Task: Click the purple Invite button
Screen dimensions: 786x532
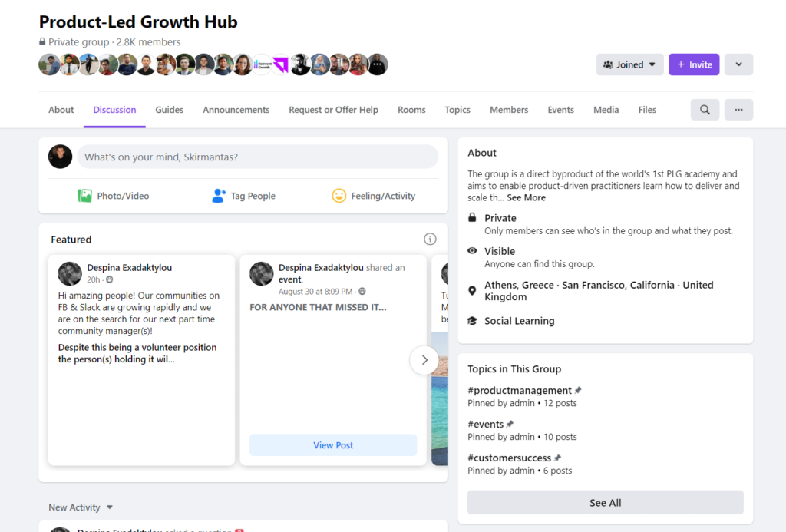Action: tap(694, 64)
